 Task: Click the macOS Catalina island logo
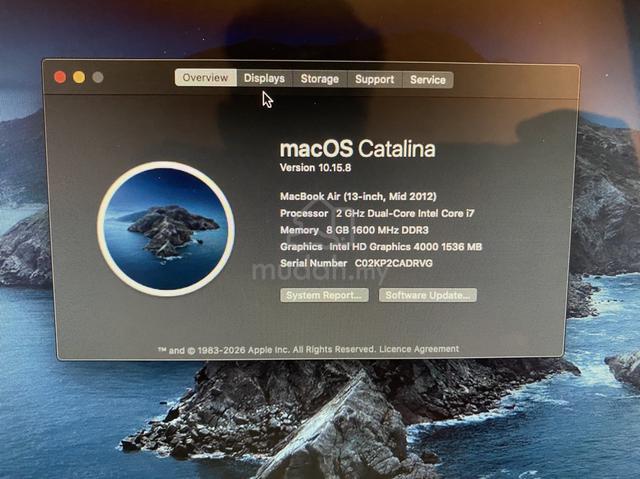click(x=166, y=228)
